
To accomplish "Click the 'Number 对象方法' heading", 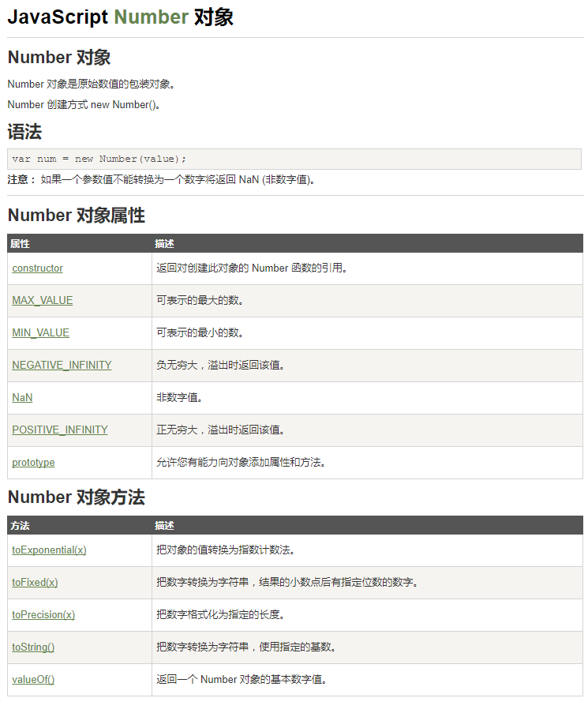I will pyautogui.click(x=77, y=497).
